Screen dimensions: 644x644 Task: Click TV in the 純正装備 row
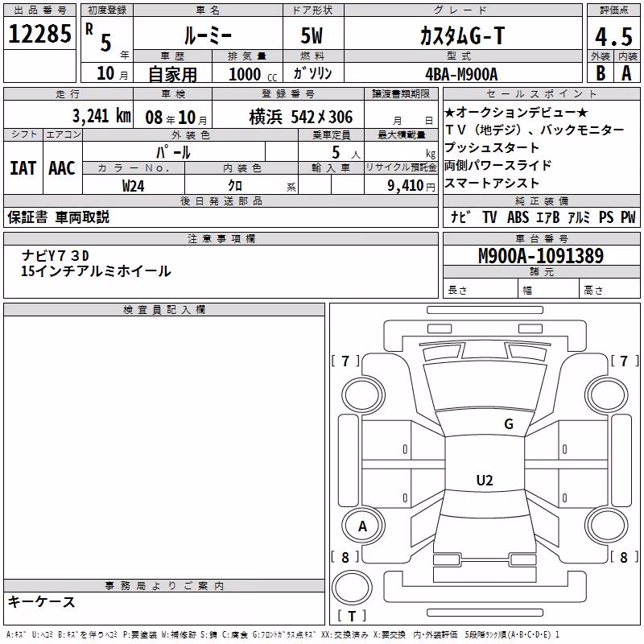coord(489,217)
